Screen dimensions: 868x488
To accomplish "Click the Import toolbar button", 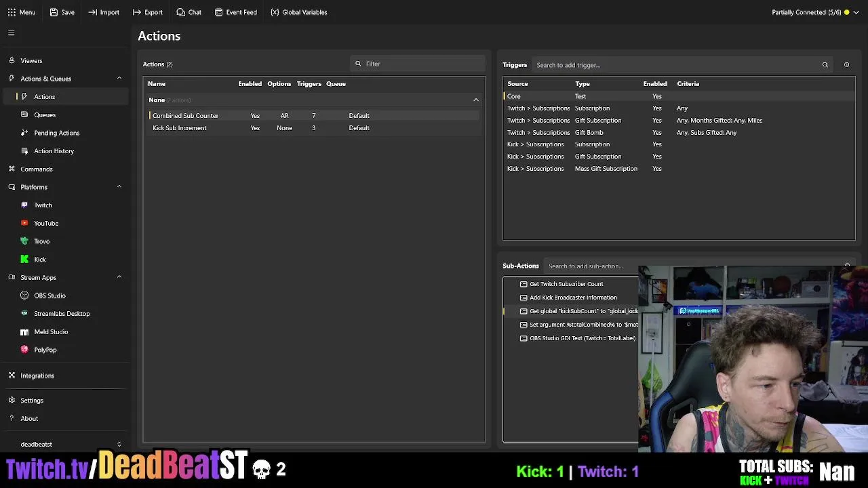I will tap(104, 12).
